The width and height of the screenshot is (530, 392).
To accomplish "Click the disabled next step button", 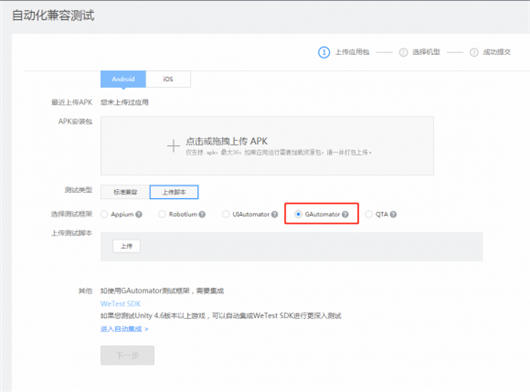I will pos(127,356).
